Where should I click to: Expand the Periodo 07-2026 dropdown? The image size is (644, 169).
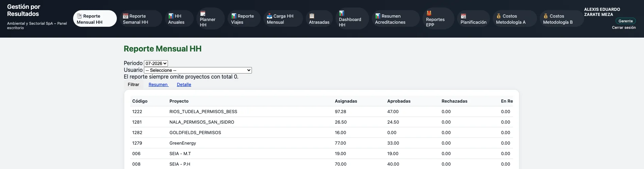[156, 63]
